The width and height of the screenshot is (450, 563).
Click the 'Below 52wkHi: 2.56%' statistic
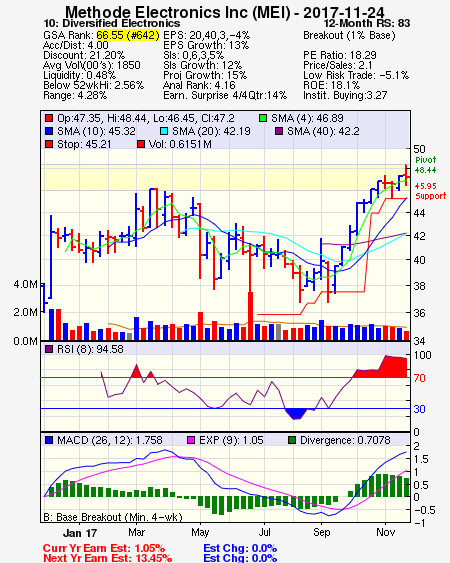pos(93,85)
